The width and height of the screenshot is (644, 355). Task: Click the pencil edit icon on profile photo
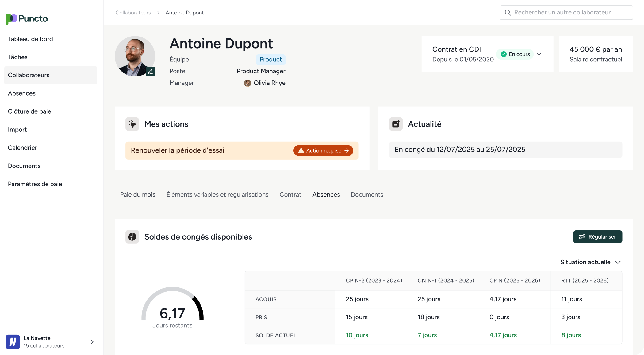tap(150, 72)
